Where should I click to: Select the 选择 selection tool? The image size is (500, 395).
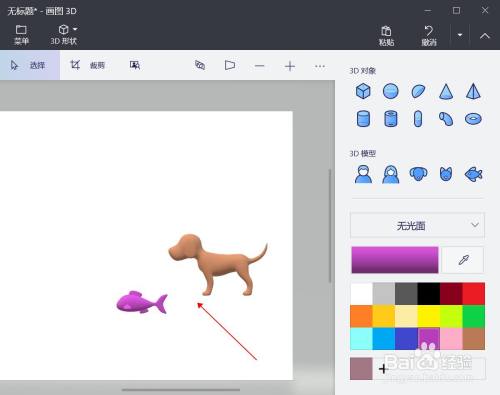coord(30,65)
